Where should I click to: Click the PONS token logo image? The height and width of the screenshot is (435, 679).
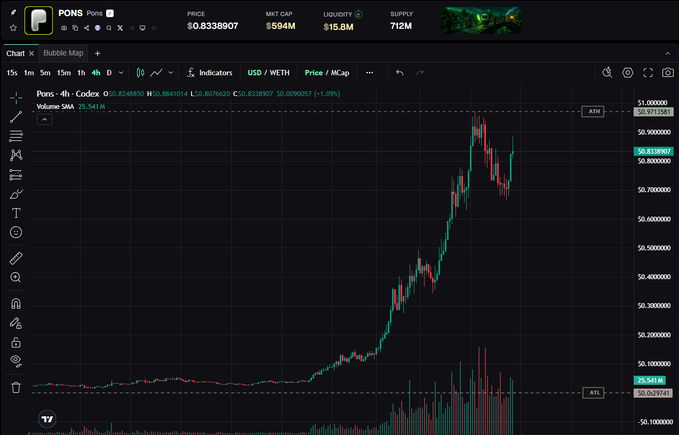(39, 20)
